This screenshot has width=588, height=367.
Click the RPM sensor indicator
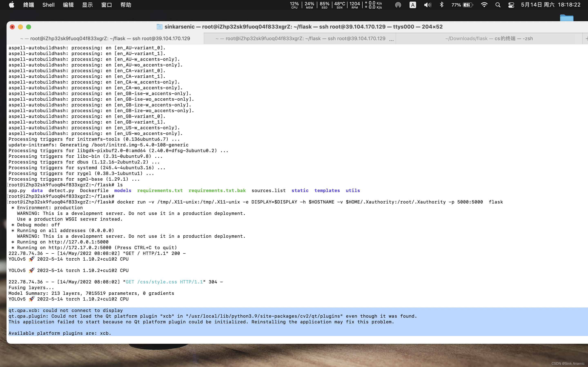click(x=355, y=5)
